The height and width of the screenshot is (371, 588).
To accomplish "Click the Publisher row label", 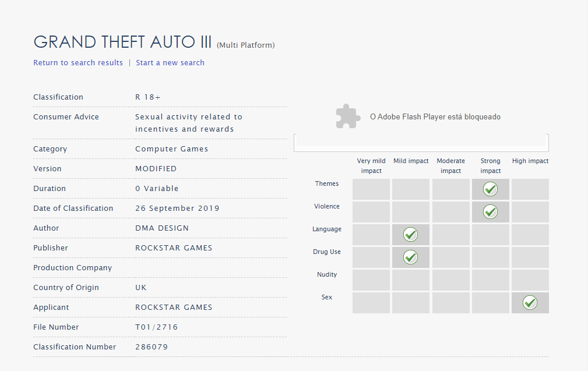I will 51,248.
